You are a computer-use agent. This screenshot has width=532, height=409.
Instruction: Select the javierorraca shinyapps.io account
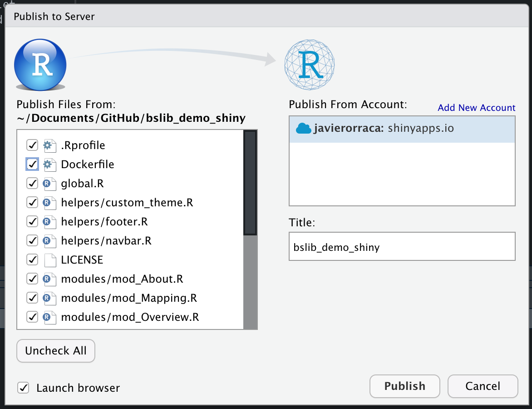402,129
